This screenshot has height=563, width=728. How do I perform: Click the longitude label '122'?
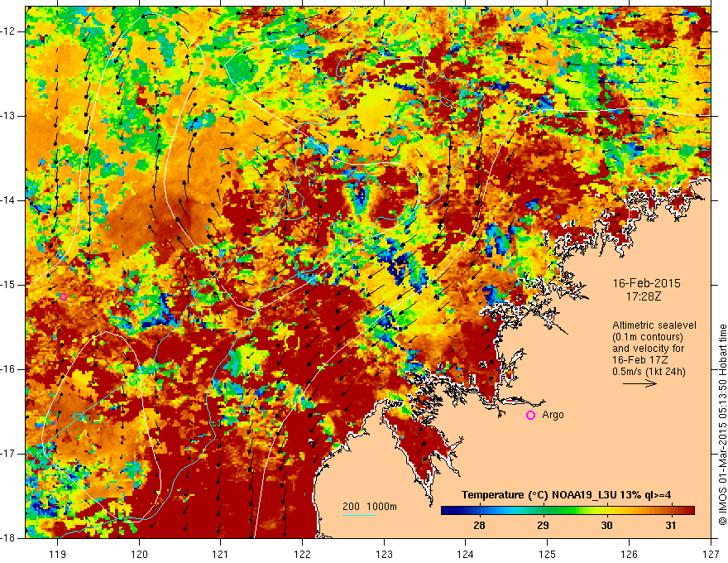coord(302,554)
